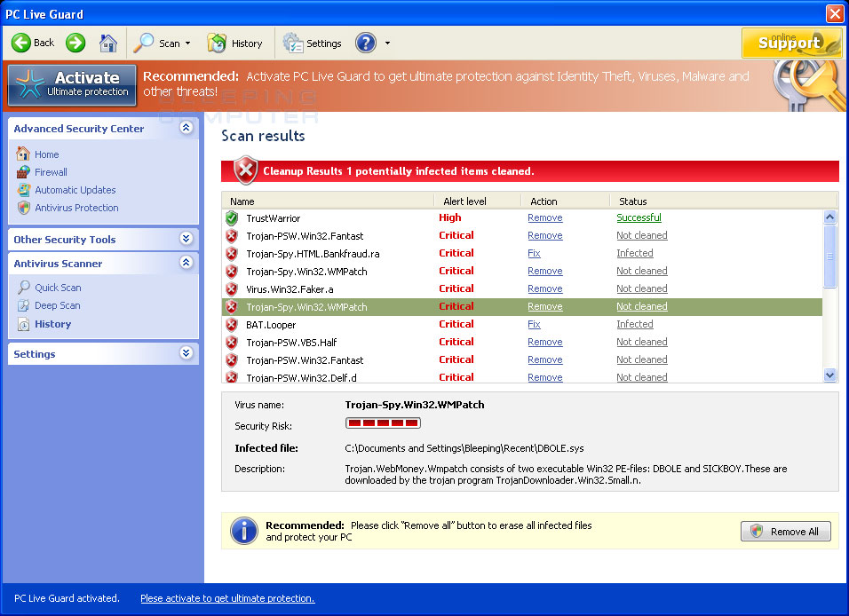Select the Home icon on the toolbar
Image resolution: width=849 pixels, height=616 pixels.
tap(108, 43)
